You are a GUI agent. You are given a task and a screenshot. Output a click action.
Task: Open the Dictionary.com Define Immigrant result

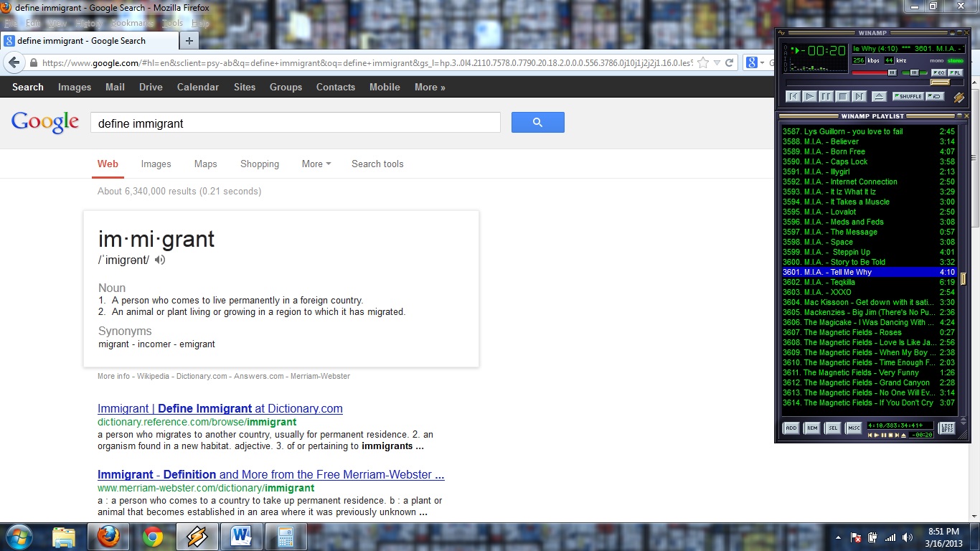coord(220,408)
